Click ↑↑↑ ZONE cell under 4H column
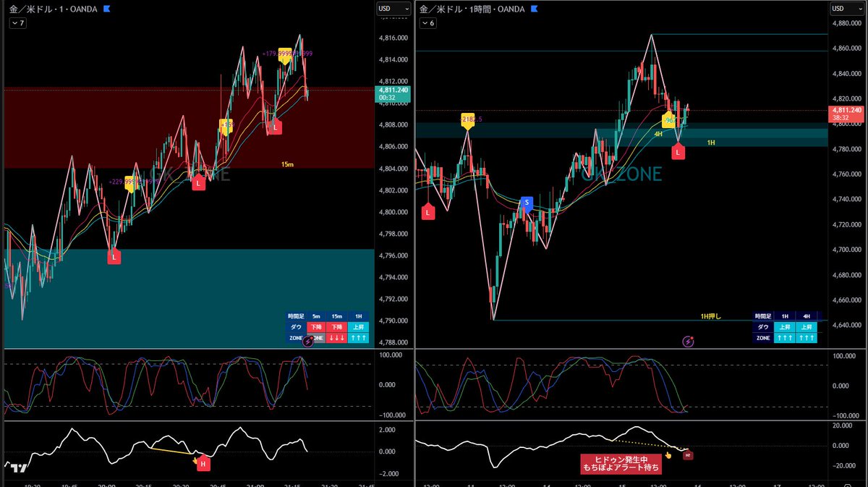Viewport: 868px width, 487px height. coord(807,338)
